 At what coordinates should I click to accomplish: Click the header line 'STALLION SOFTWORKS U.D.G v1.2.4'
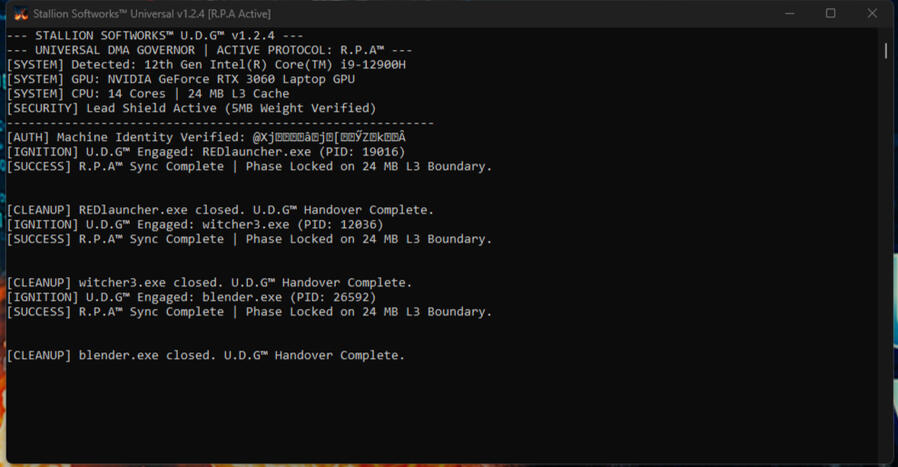point(155,36)
